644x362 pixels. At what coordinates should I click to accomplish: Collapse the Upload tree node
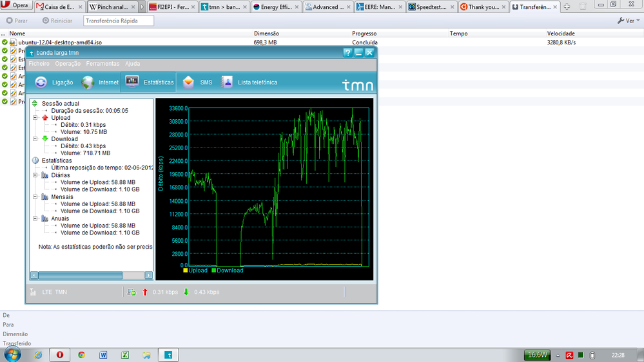point(35,118)
